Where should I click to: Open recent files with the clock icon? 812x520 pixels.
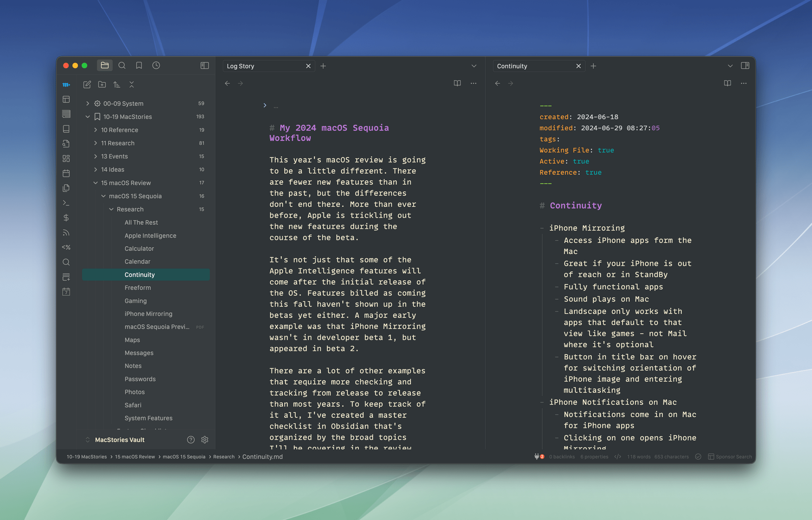point(156,65)
